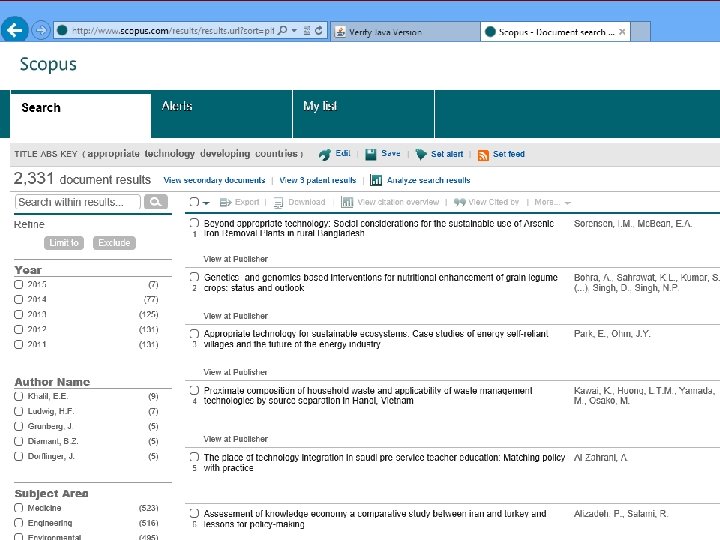Click the Set feed link
This screenshot has width=720, height=540.
tap(509, 154)
